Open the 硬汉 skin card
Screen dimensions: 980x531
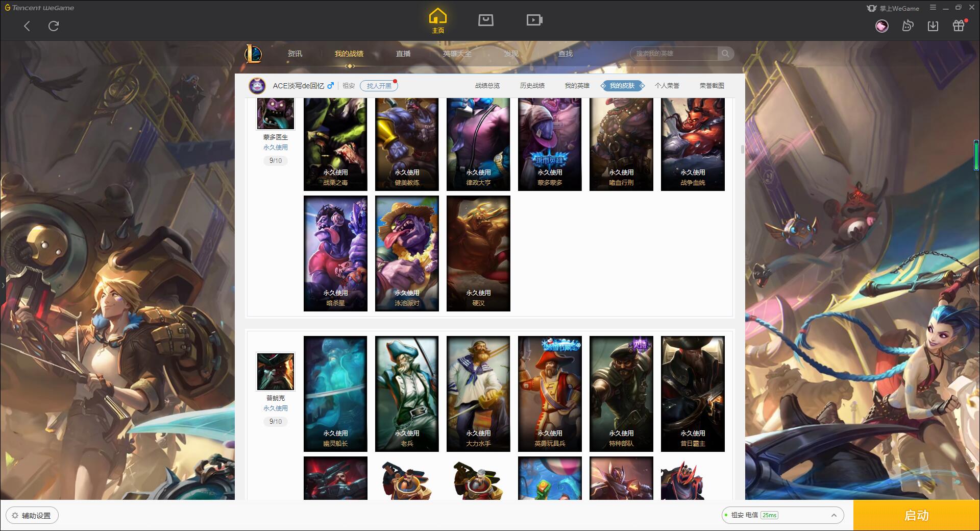click(478, 253)
